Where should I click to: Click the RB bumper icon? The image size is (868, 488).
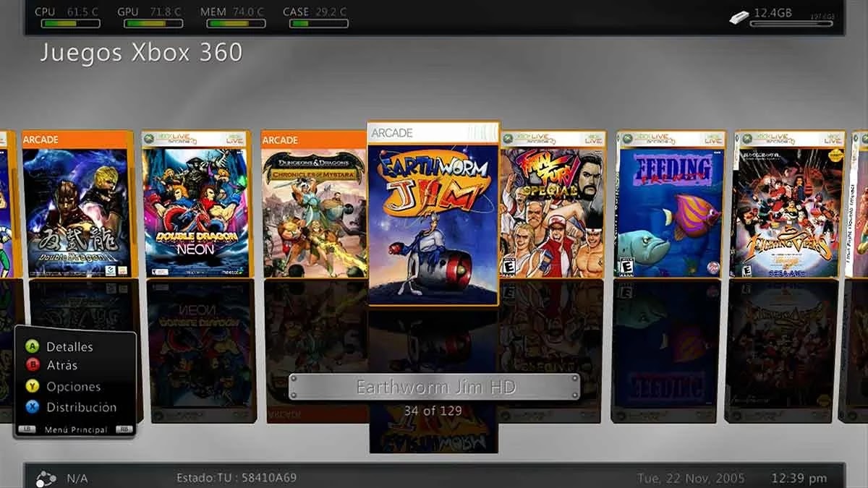tap(124, 429)
